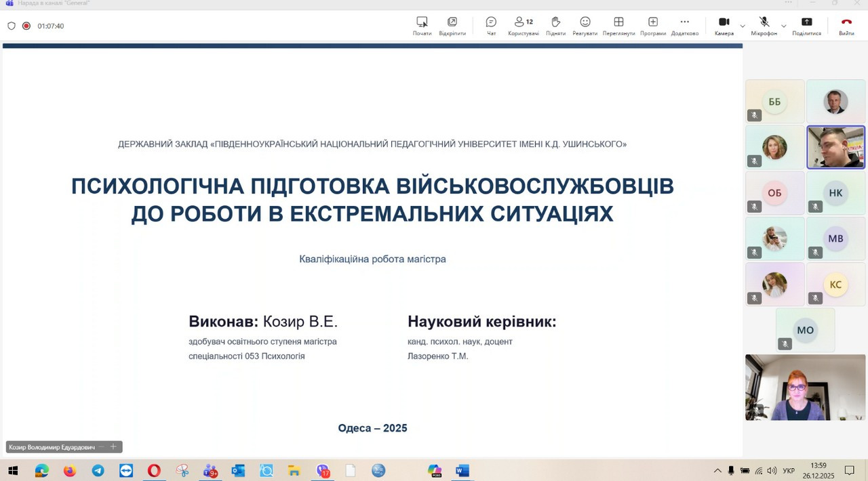Show the participants list (Користувачі)
868x481 pixels.
click(x=523, y=26)
